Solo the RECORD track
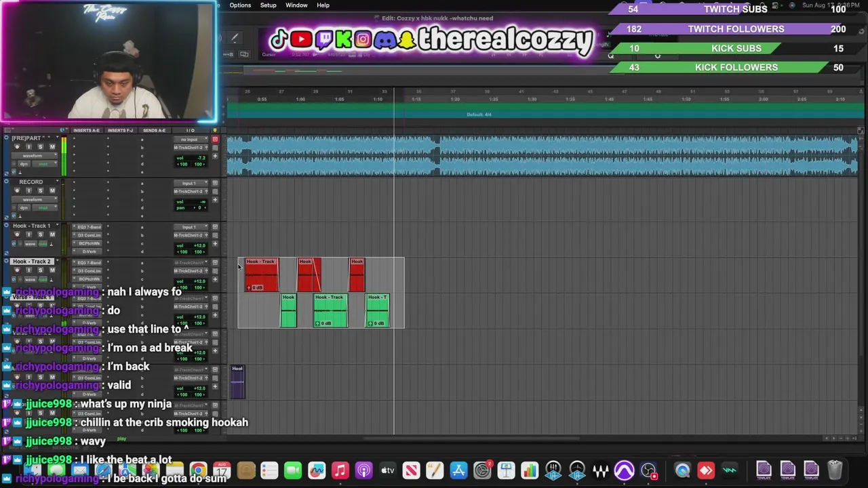The image size is (868, 488). pyautogui.click(x=41, y=190)
